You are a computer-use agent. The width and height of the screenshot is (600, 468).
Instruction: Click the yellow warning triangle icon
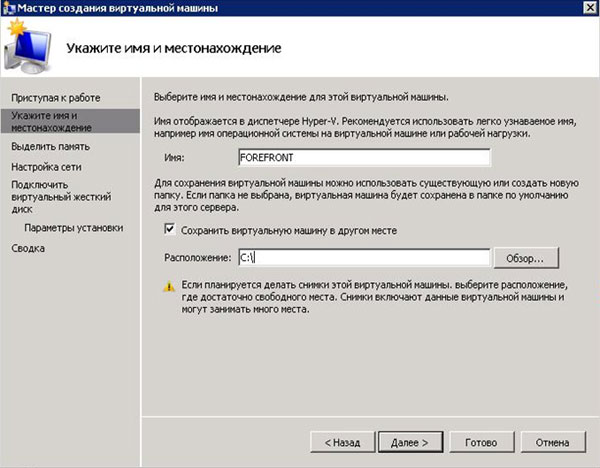coord(168,286)
